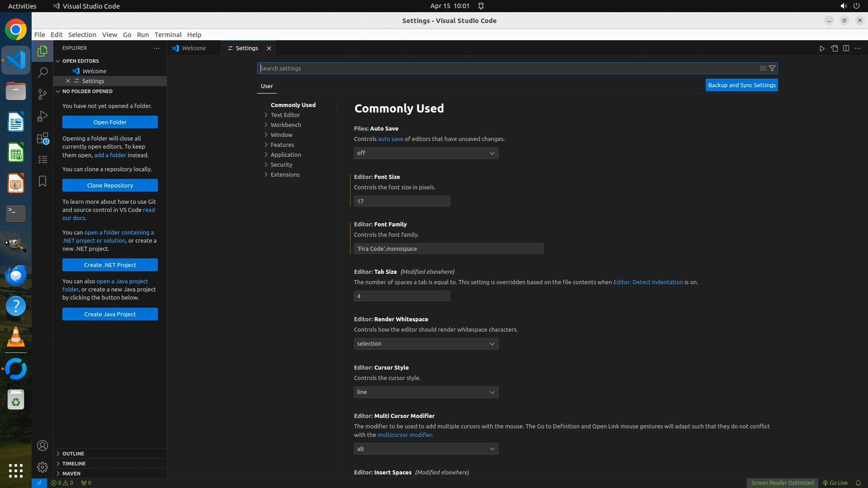Open the Render Whitespace dropdown
This screenshot has height=488, width=868.
[x=426, y=344]
